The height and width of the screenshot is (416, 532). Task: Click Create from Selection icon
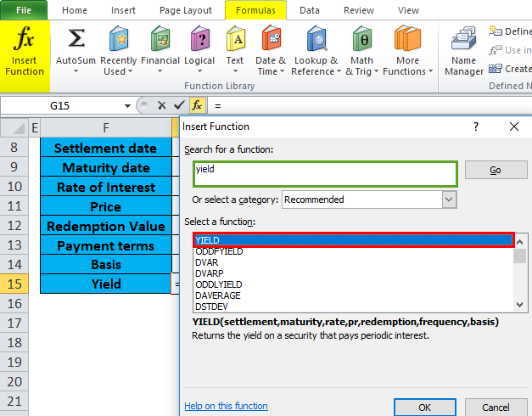tap(496, 69)
